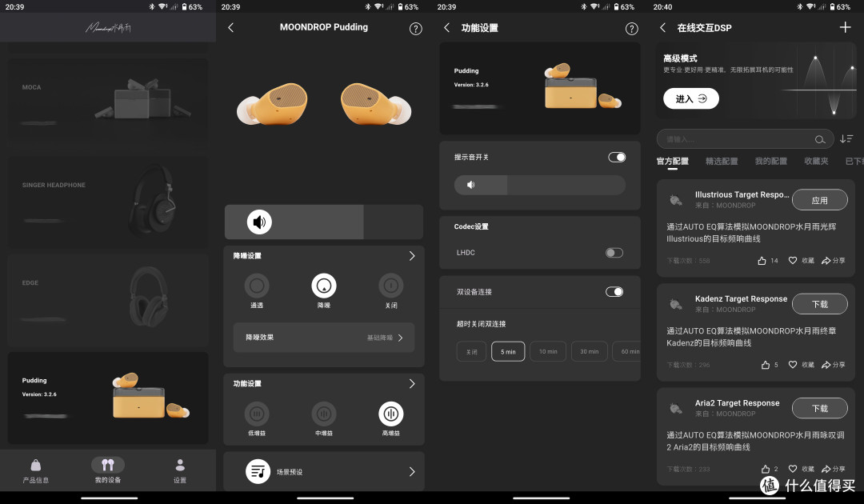Switch to 精选配置 tab

(722, 162)
